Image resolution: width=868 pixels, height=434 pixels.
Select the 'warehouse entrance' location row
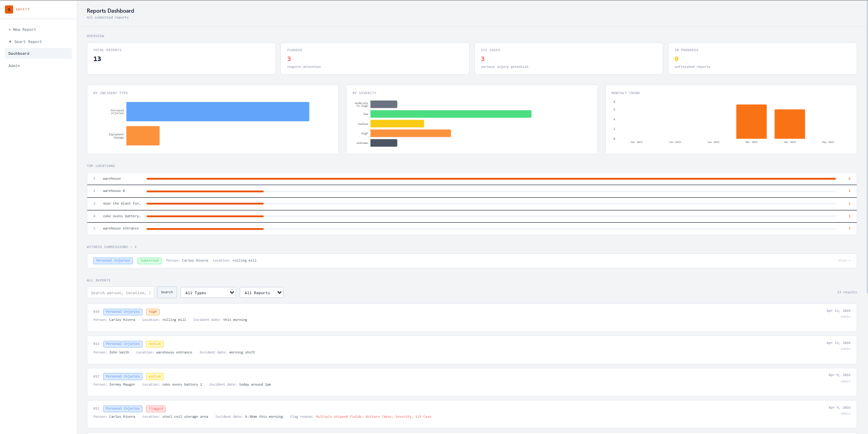click(472, 229)
